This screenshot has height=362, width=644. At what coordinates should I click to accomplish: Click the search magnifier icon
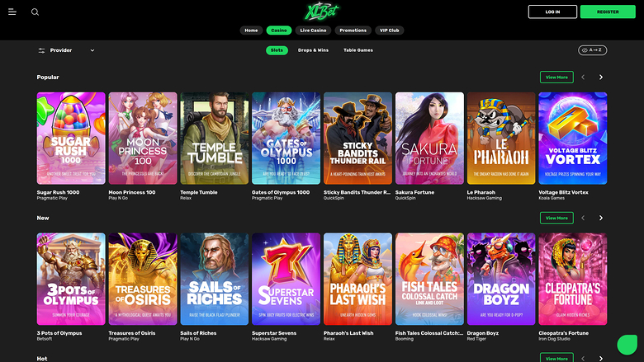(x=35, y=12)
